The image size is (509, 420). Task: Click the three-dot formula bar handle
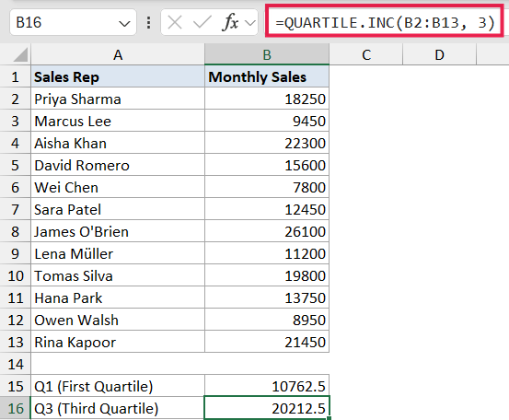[149, 23]
